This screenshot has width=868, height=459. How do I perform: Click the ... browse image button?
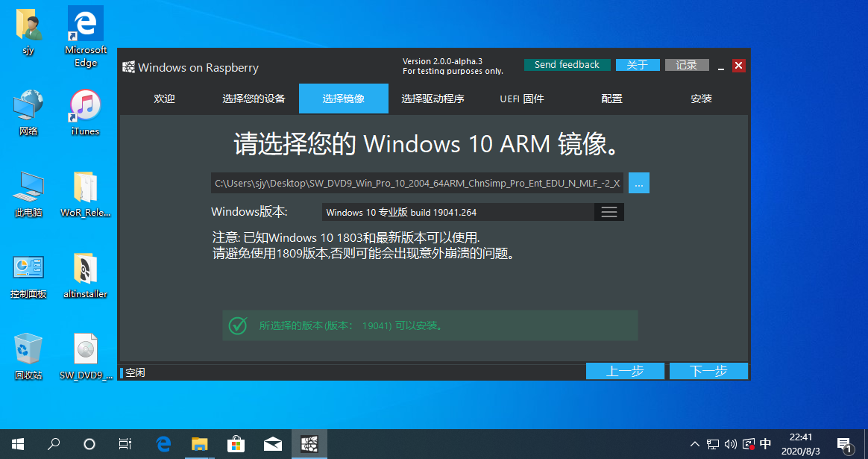639,183
